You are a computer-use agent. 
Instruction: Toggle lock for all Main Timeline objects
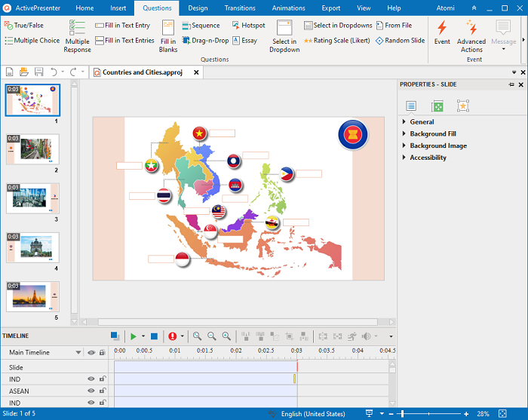tap(102, 352)
